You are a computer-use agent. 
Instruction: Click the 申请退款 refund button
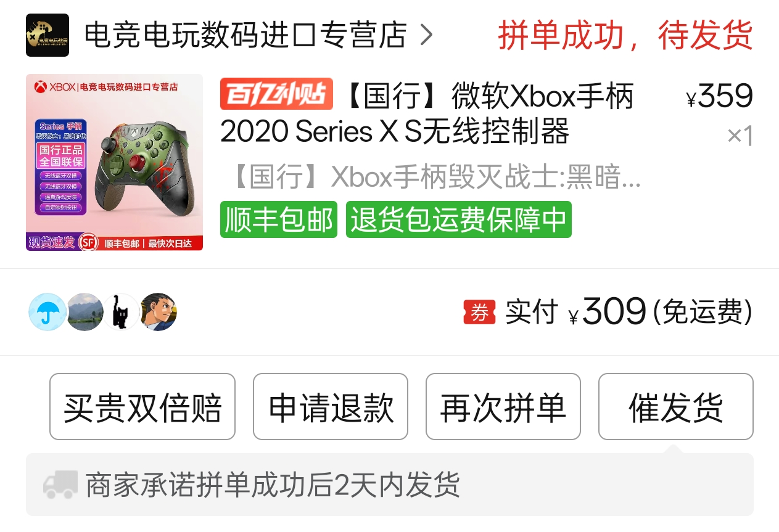pos(331,407)
